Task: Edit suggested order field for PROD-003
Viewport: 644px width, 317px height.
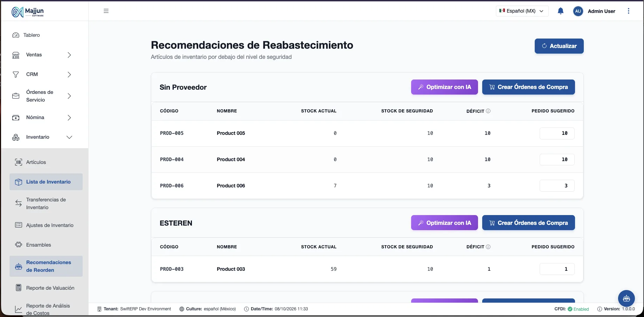Action: tap(557, 269)
